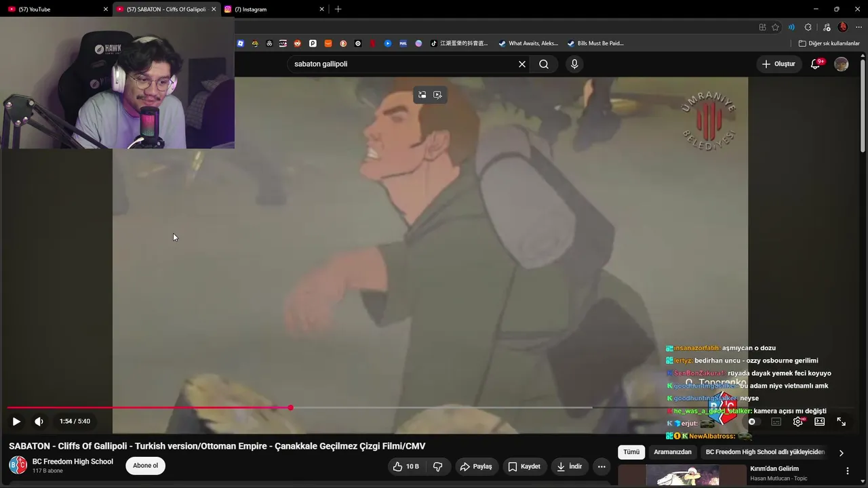Mute the video with the speaker icon
This screenshot has height=488, width=868.
point(39,422)
